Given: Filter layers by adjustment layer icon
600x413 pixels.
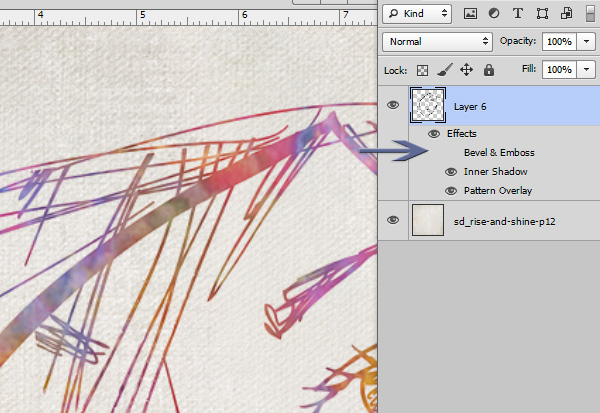Looking at the screenshot, I should coord(494,14).
